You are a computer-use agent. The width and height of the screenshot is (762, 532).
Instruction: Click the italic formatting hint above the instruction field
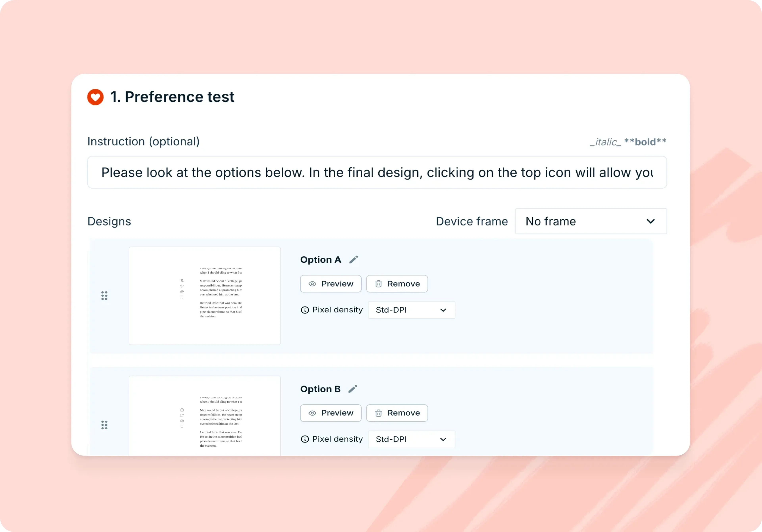click(x=605, y=142)
